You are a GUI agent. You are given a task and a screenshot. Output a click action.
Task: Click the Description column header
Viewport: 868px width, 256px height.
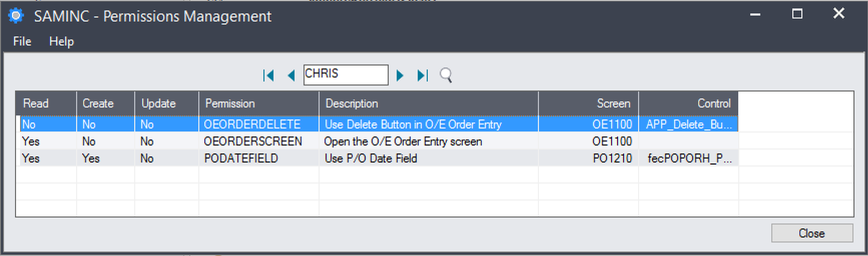(429, 103)
